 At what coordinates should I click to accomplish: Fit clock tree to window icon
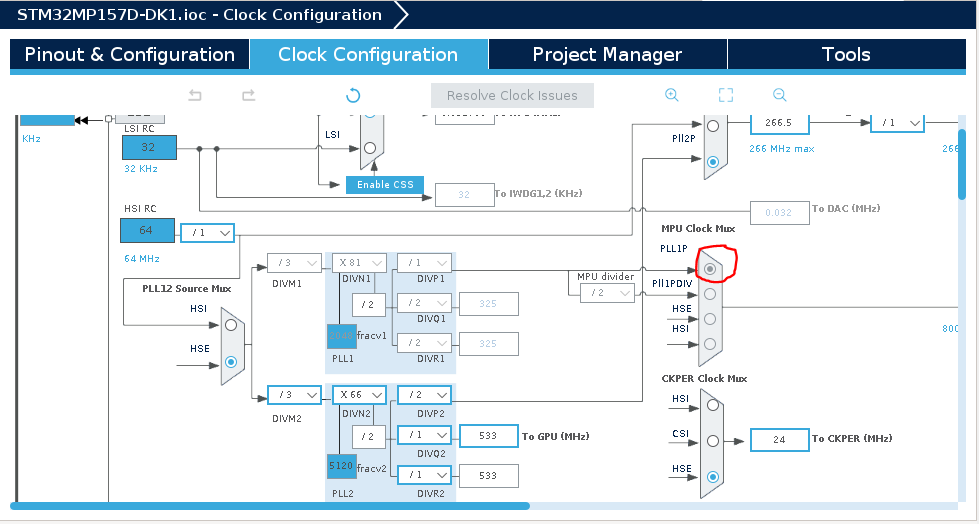(x=726, y=95)
